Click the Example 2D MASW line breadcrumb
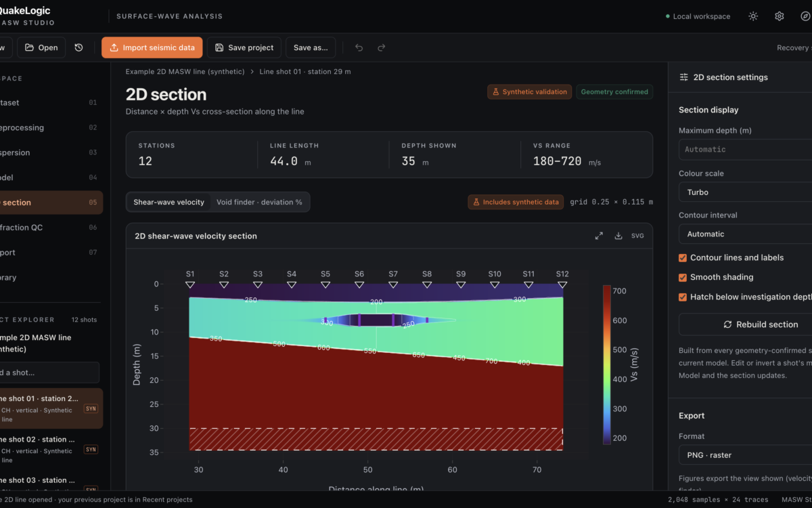The height and width of the screenshot is (508, 812). coord(185,71)
